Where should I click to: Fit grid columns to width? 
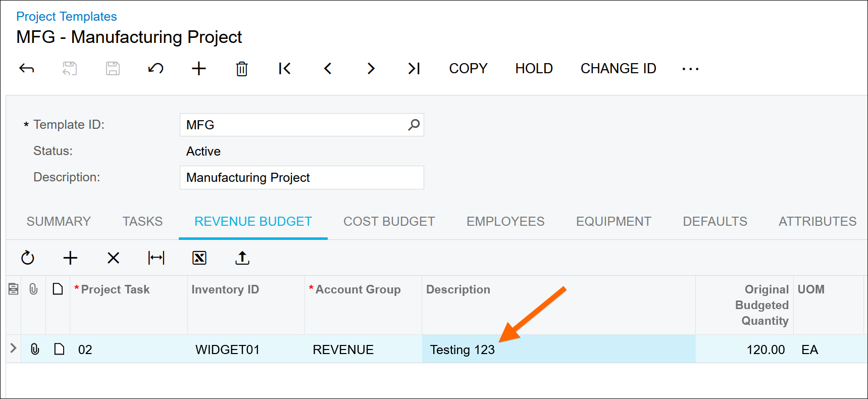pyautogui.click(x=157, y=258)
